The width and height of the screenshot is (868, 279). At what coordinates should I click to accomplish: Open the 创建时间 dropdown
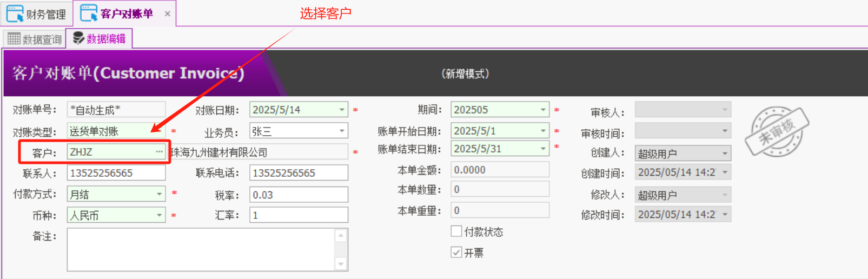coord(725,172)
